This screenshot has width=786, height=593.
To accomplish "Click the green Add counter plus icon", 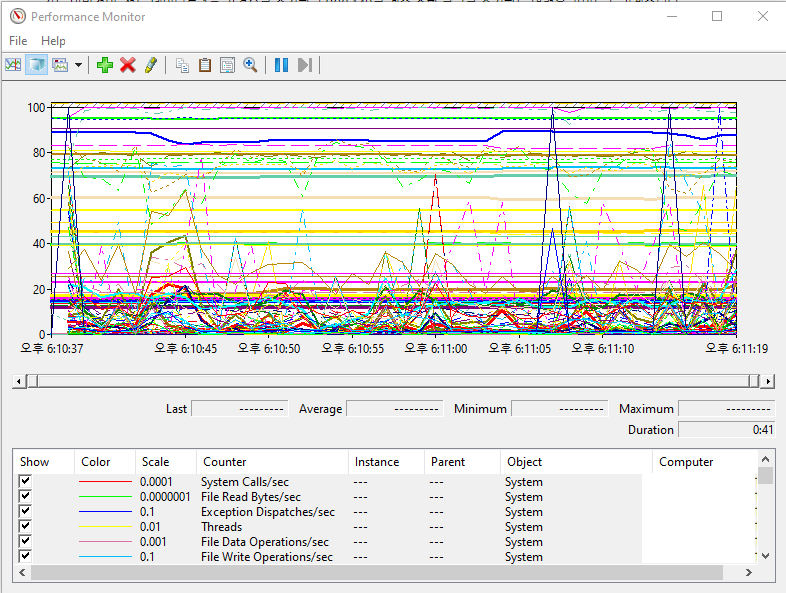I will [x=105, y=65].
